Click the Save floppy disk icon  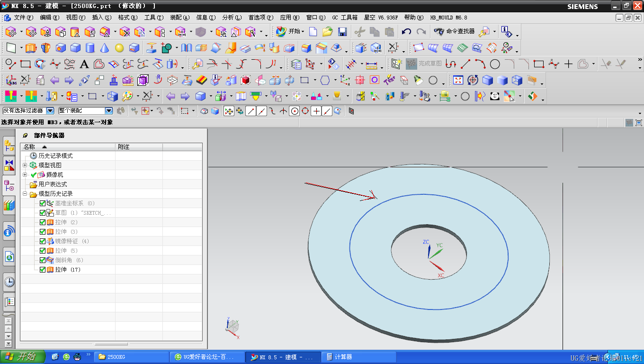pyautogui.click(x=342, y=32)
